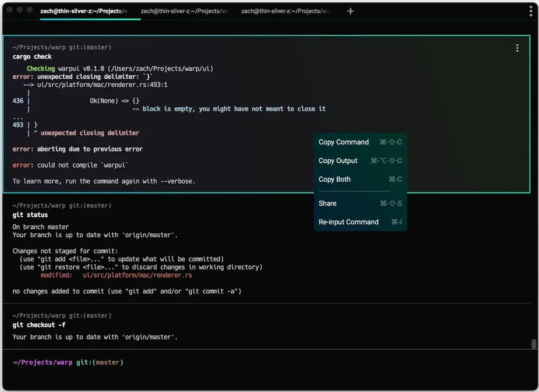Select the git checkout -f command block
This screenshot has height=392, width=539.
coord(39,325)
